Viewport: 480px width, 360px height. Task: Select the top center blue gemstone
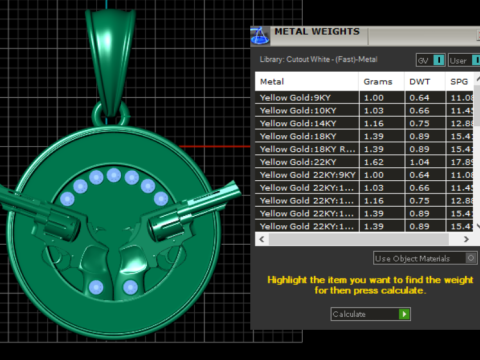(x=114, y=175)
